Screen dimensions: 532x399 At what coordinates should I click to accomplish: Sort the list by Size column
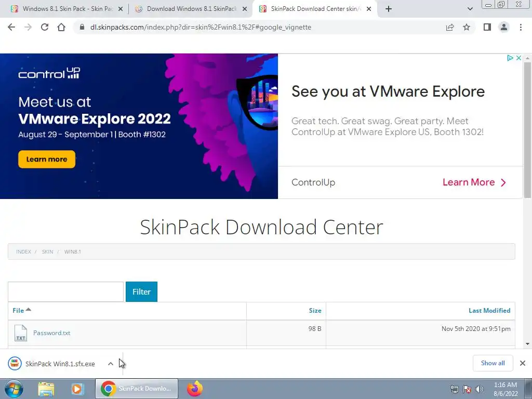click(315, 311)
